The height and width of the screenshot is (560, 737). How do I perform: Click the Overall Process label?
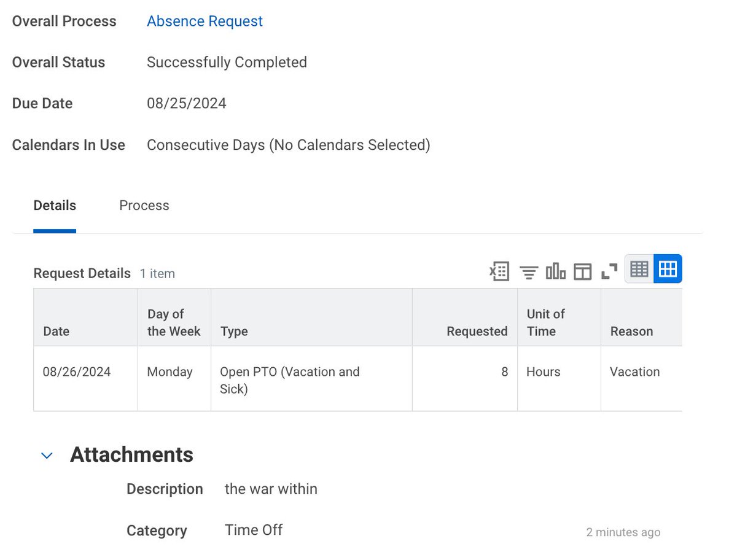64,21
